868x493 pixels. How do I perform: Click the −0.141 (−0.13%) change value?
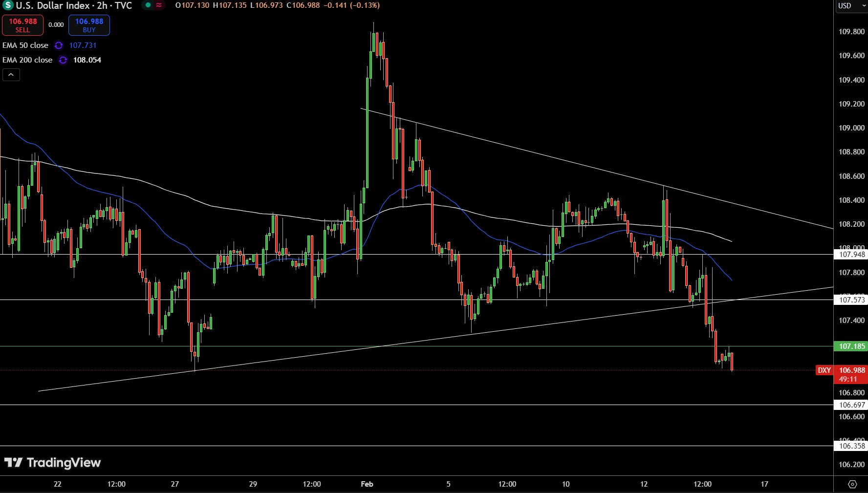coord(351,5)
